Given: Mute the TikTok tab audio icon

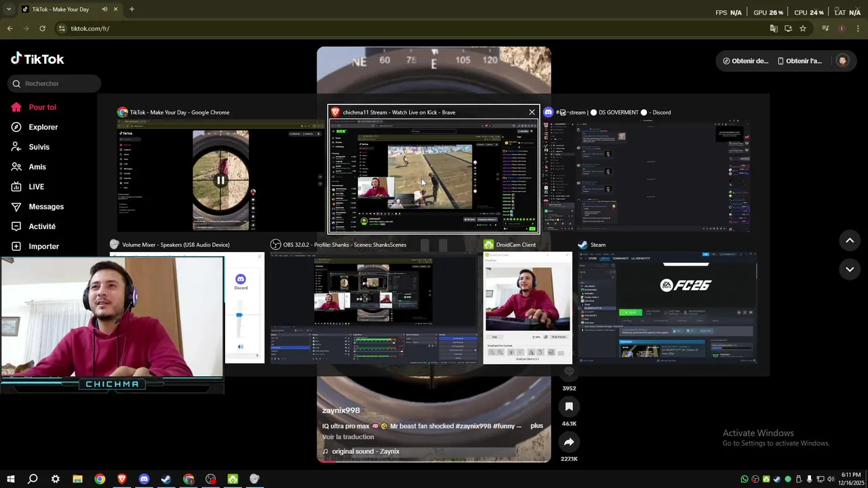Looking at the screenshot, I should 104,9.
